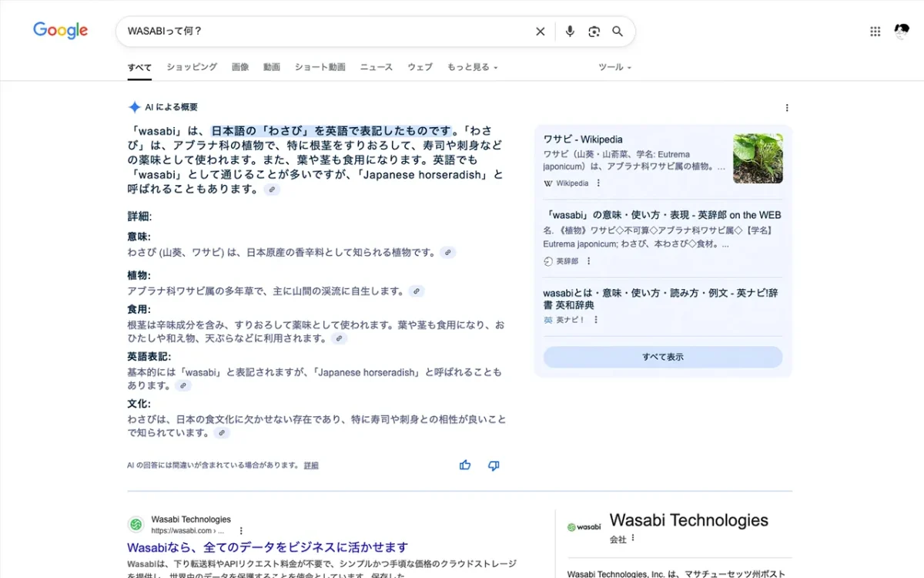The image size is (924, 578).
Task: Open the 英ナビ!辞書 英和辞典 source
Action: point(661,299)
